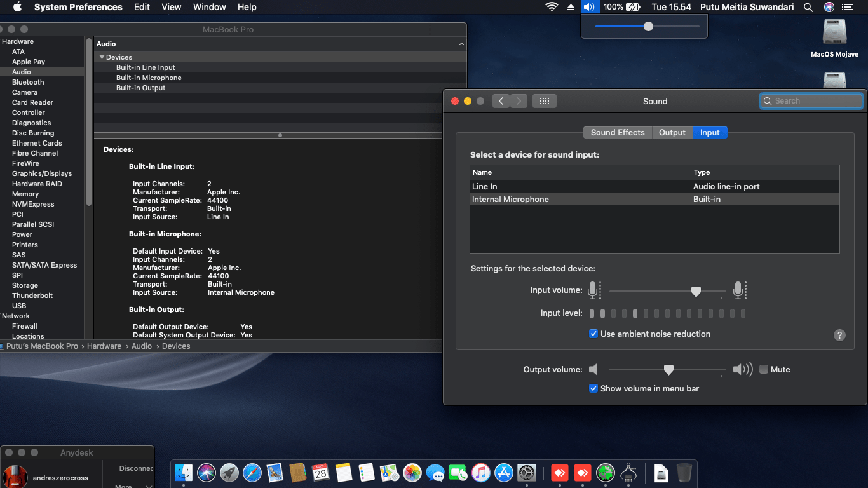The width and height of the screenshot is (868, 488).
Task: Open Siri from the Dock
Action: (207, 473)
